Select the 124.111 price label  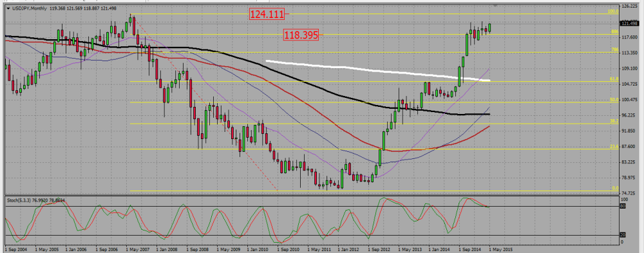click(267, 14)
